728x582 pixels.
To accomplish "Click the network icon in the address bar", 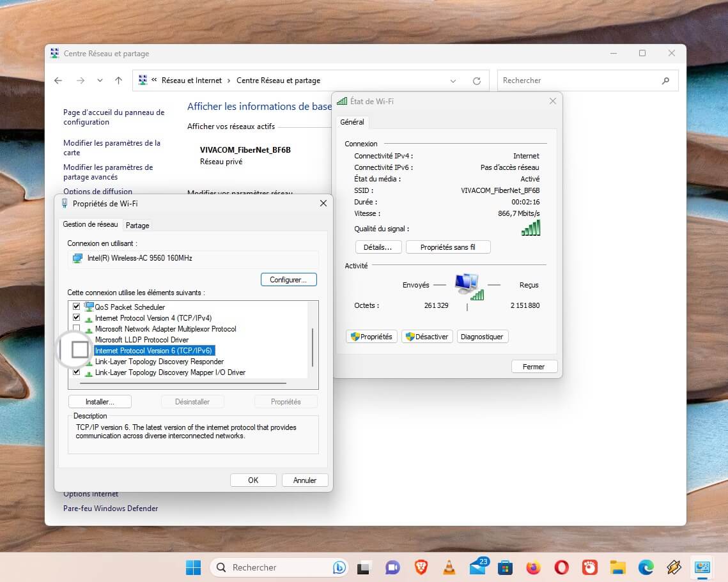I will click(143, 80).
